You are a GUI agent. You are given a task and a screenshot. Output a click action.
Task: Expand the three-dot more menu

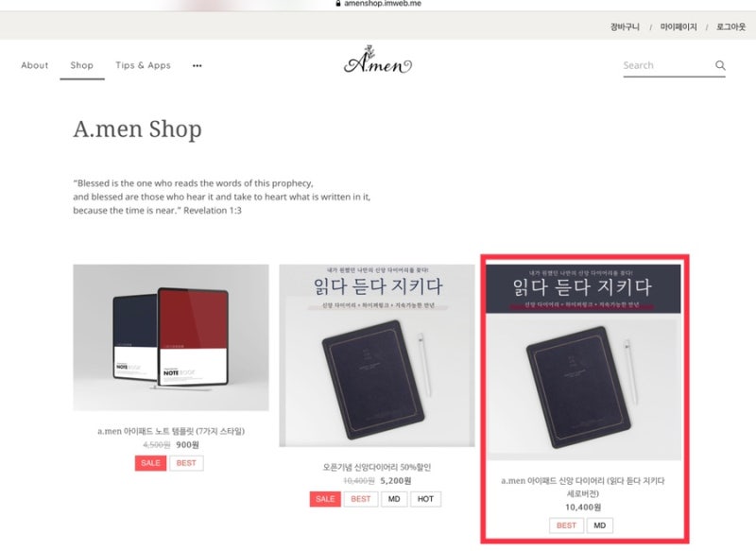197,65
